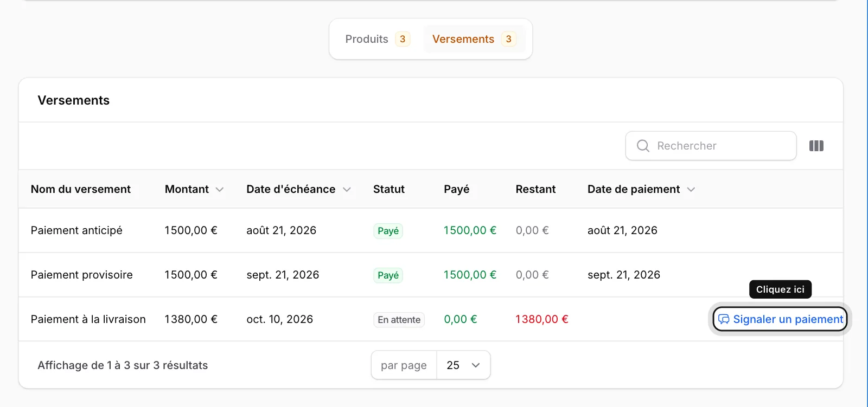Click the Versements panel heading
This screenshot has width=868, height=407.
coord(74,100)
